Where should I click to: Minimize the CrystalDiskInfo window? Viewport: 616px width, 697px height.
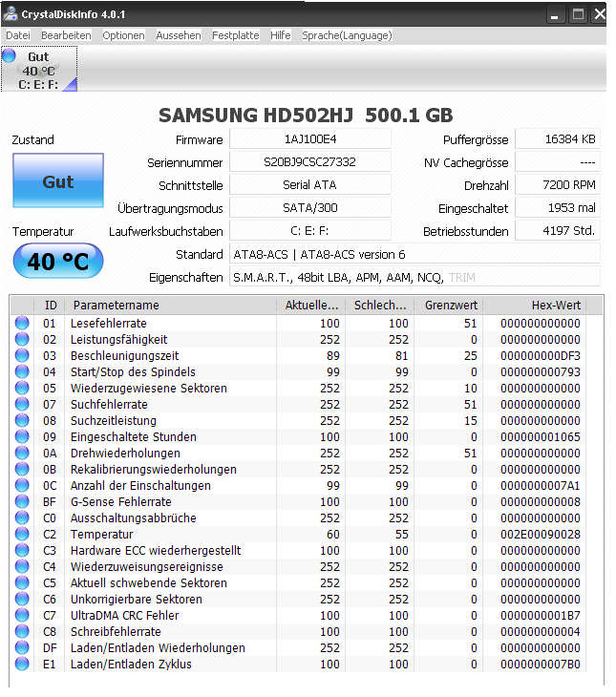[555, 14]
